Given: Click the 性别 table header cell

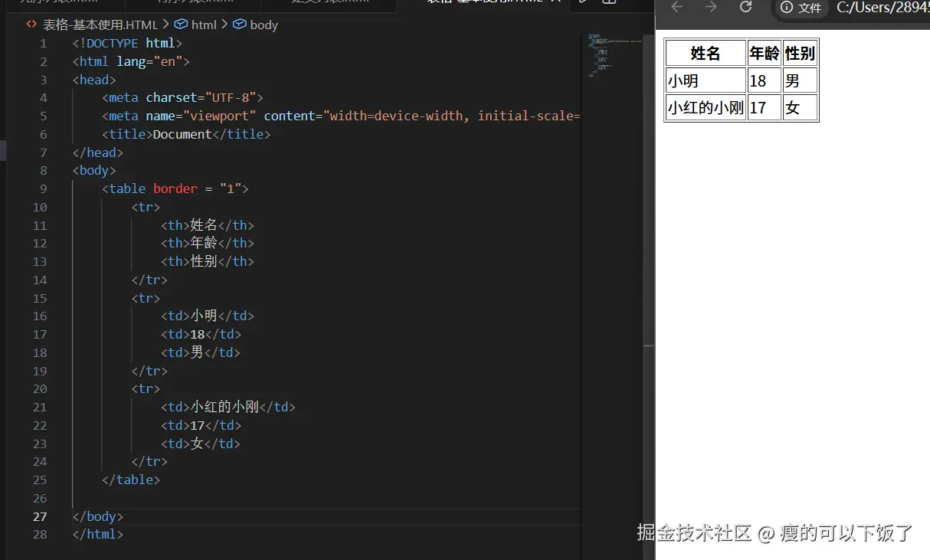Looking at the screenshot, I should click(x=800, y=53).
